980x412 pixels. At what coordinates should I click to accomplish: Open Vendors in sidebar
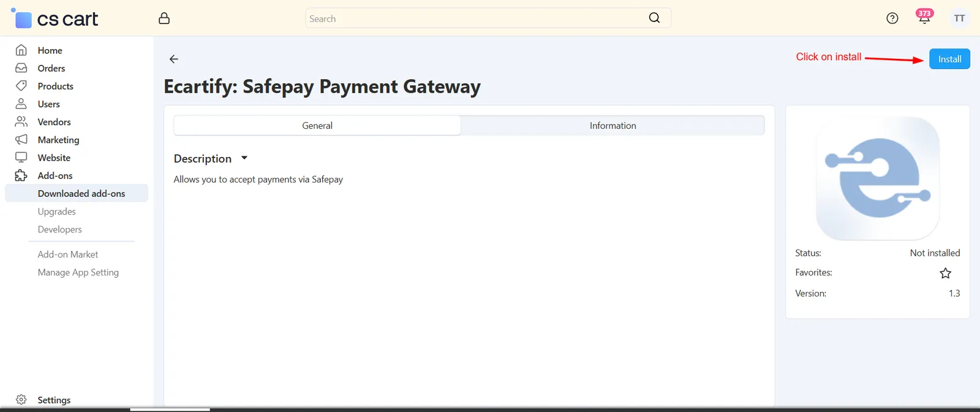coord(55,121)
